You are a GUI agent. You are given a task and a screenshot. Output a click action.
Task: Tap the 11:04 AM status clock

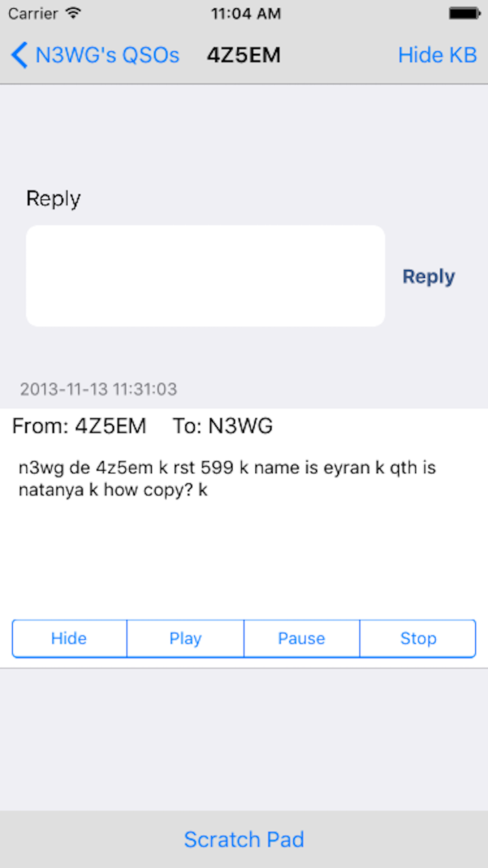(x=246, y=13)
